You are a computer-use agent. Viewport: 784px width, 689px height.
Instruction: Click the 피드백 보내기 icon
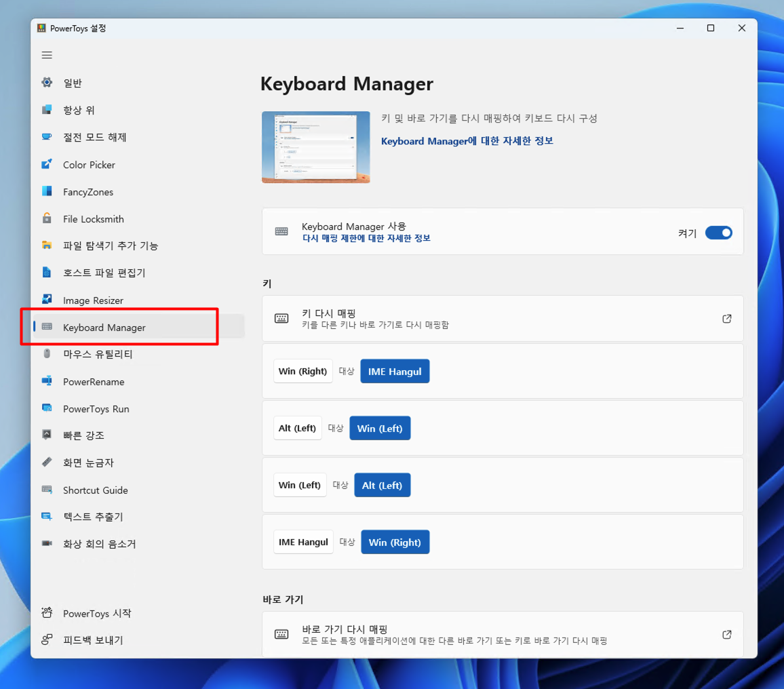tap(47, 640)
